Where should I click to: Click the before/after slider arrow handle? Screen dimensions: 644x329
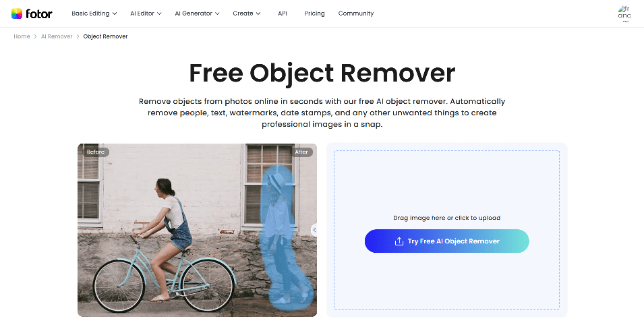click(314, 230)
